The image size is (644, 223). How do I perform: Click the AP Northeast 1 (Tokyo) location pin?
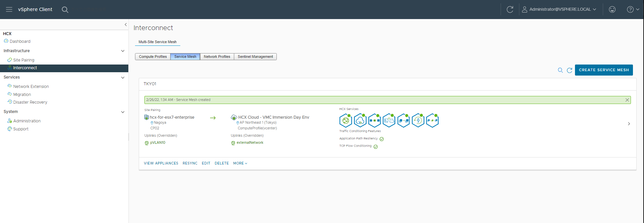[238, 123]
